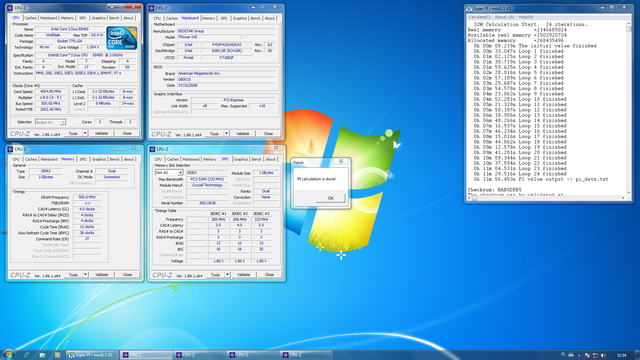Click the processor Name field
This screenshot has height=360, width=640.
point(69,29)
